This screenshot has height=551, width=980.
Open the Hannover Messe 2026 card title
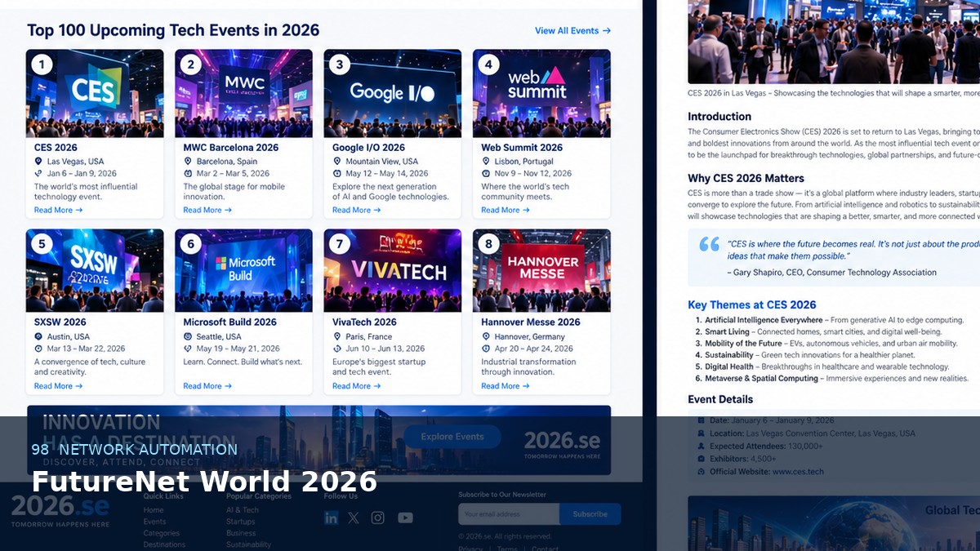pyautogui.click(x=531, y=322)
